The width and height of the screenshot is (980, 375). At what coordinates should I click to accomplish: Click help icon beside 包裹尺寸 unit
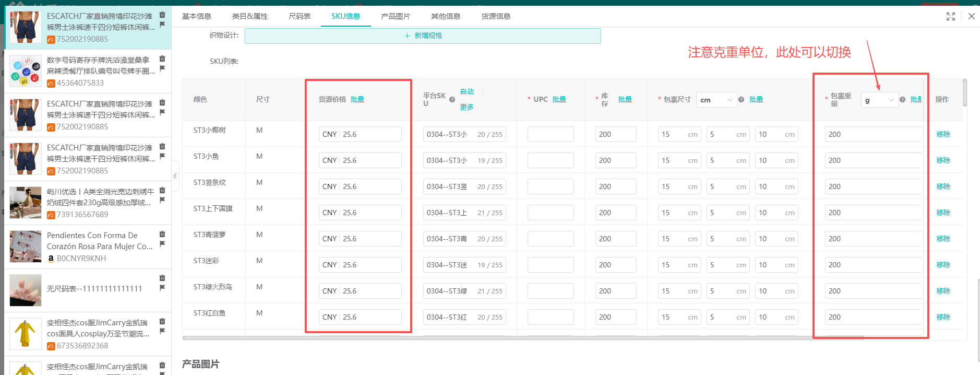[x=741, y=100]
